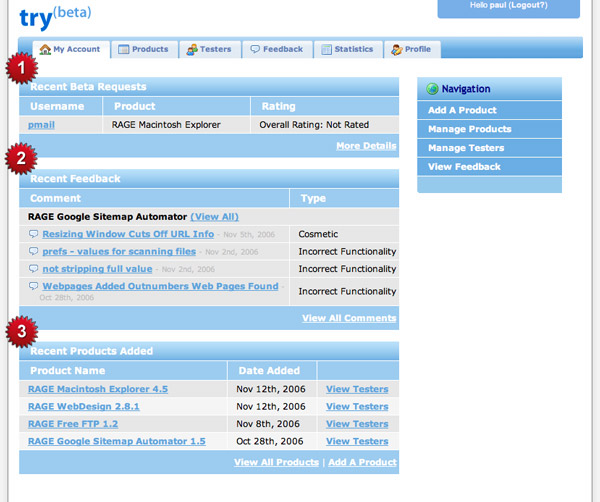Click the Cosmetic type cell
Viewport: 600px width, 502px height.
pos(344,234)
